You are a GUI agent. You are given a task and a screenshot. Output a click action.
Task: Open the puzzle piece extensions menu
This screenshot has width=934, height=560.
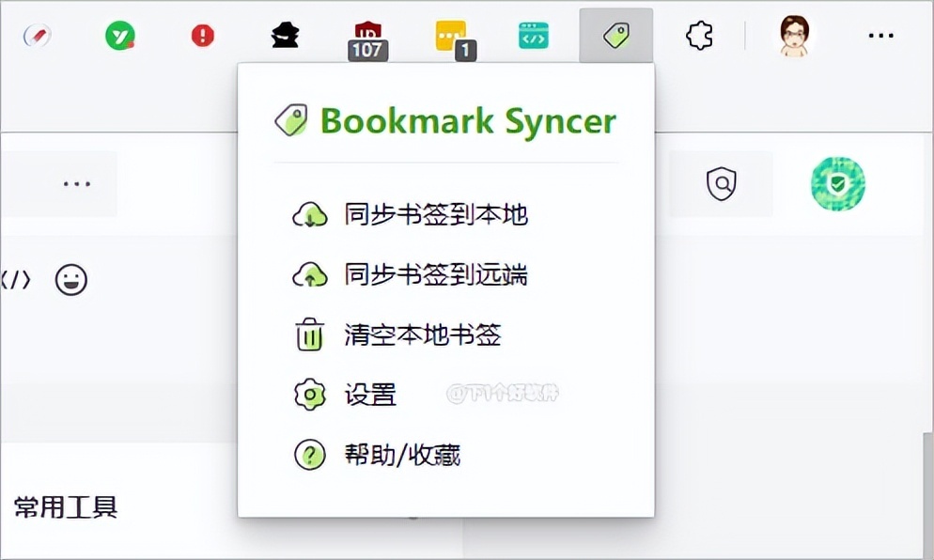tap(699, 36)
